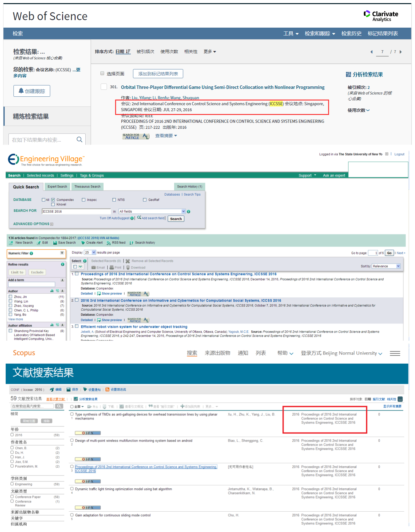This screenshot has height=532, width=415.
Task: Check the Inspec database checkbox
Action: click(x=83, y=200)
